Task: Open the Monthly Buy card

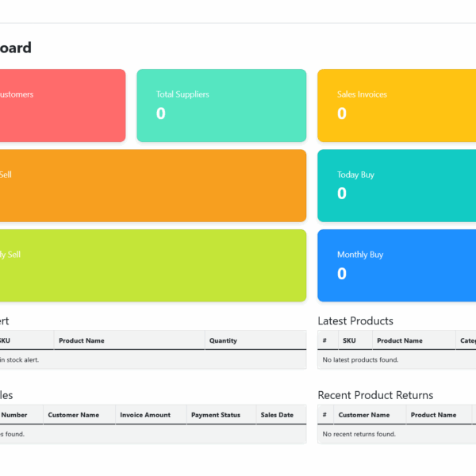Action: pos(397,266)
